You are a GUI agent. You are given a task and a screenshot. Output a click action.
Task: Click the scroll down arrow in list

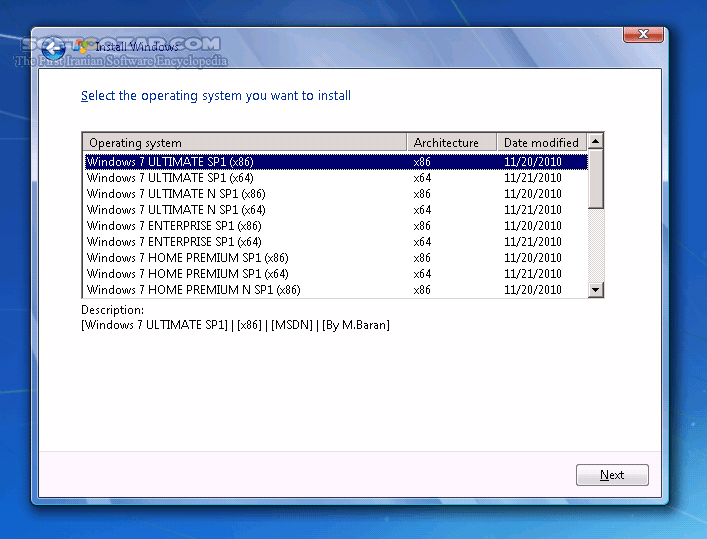coord(596,290)
